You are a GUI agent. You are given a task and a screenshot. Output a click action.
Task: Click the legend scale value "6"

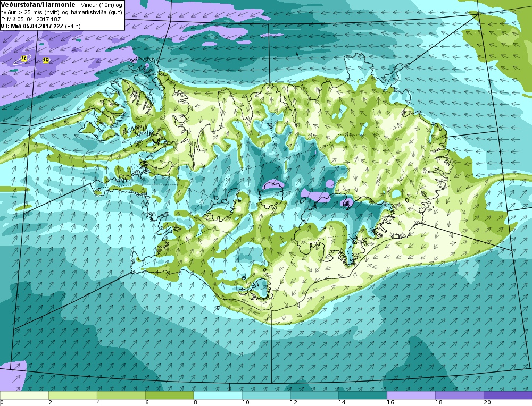pyautogui.click(x=147, y=403)
